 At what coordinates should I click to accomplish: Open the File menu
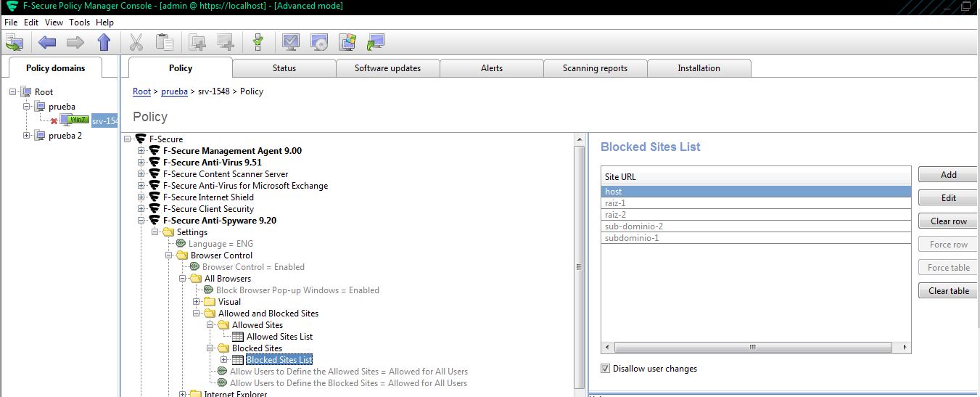[x=11, y=22]
